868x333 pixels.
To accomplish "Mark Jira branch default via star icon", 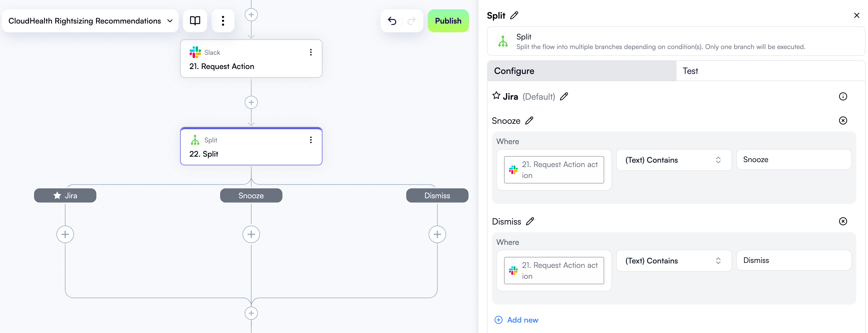I will [x=496, y=96].
